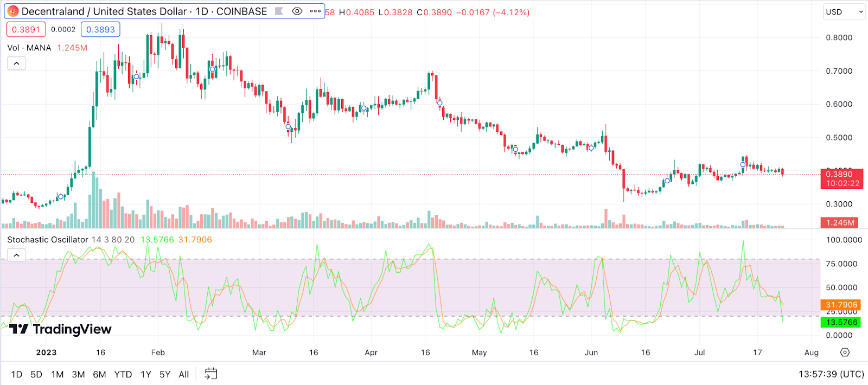The height and width of the screenshot is (385, 868).
Task: Click the green stochastic value 13.5766 label
Action: coord(841,322)
